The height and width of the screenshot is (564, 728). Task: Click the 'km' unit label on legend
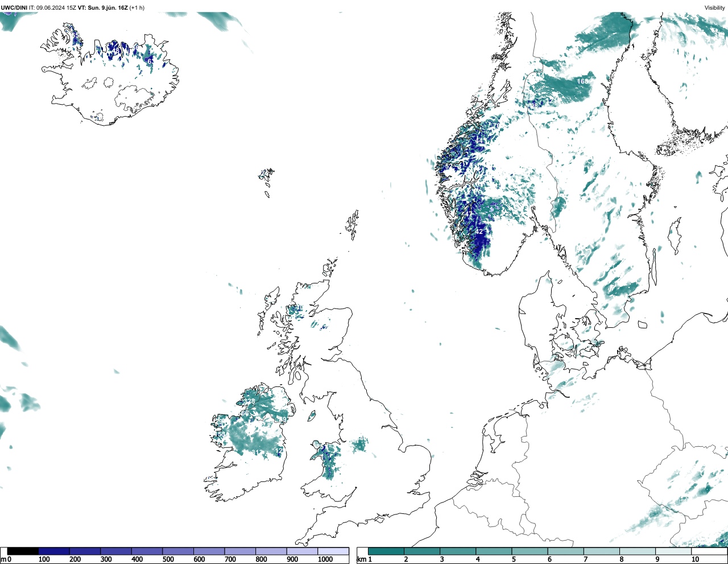pos(361,559)
